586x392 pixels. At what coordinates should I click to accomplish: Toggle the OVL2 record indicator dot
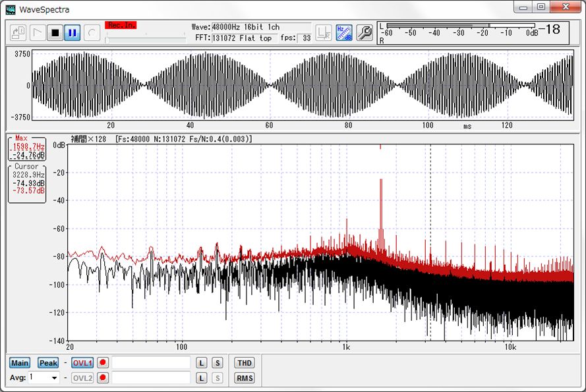point(102,378)
